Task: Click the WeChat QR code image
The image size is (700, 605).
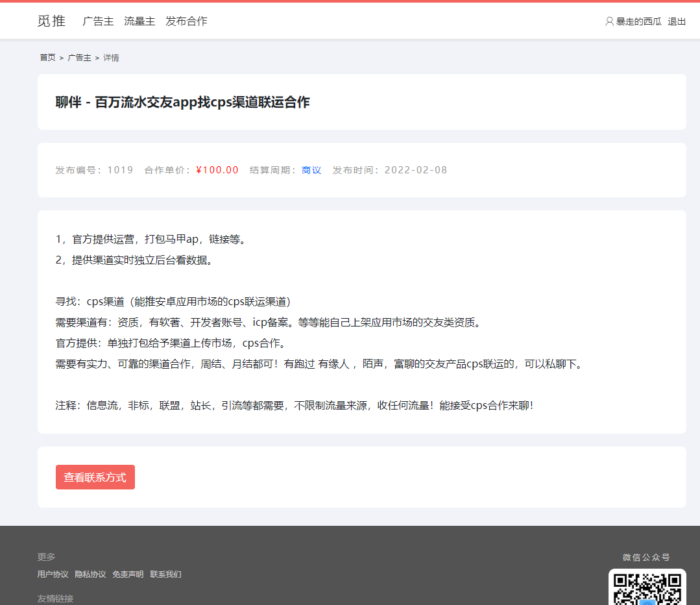Action: (x=647, y=587)
